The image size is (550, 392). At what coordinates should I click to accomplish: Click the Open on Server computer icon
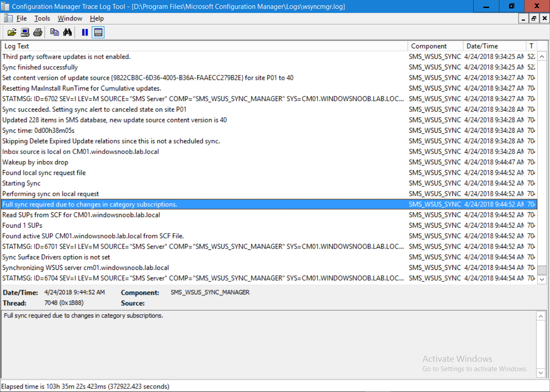click(x=25, y=32)
